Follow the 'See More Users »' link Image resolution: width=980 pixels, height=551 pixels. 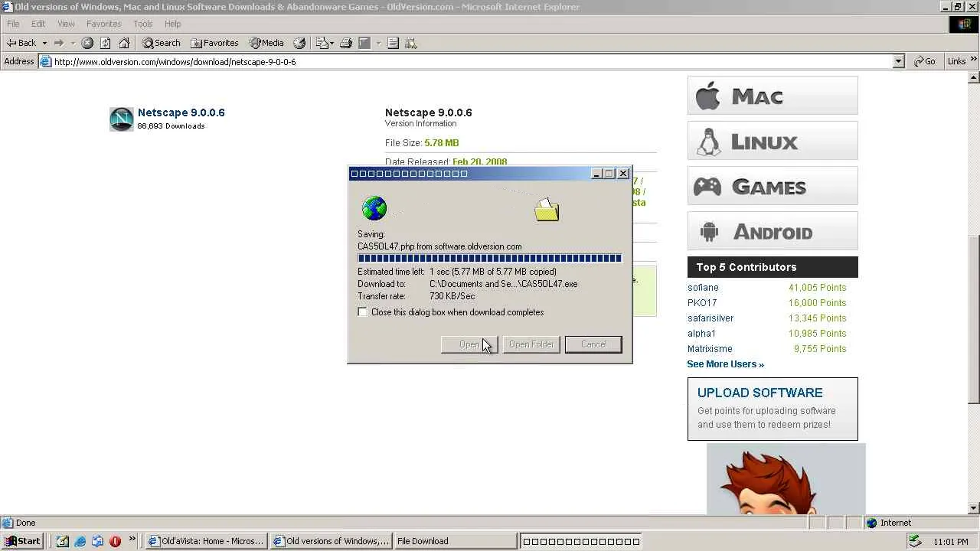coord(725,364)
